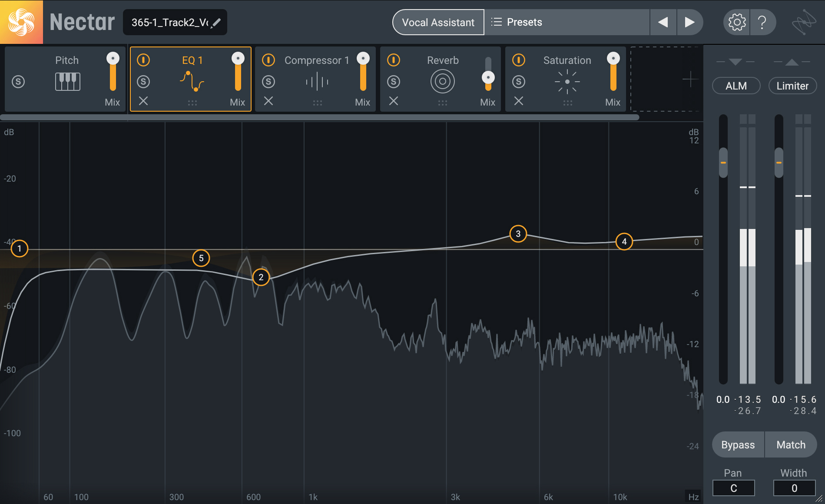The image size is (825, 504).
Task: Open the help question mark icon
Action: pos(762,22)
